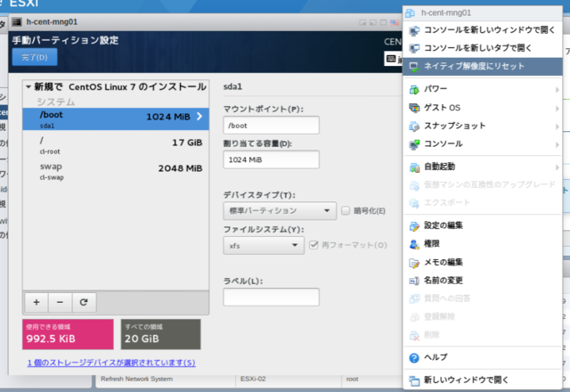Click the 割り当てる容量 1024 MiB field
The width and height of the screenshot is (570, 392).
pos(271,159)
